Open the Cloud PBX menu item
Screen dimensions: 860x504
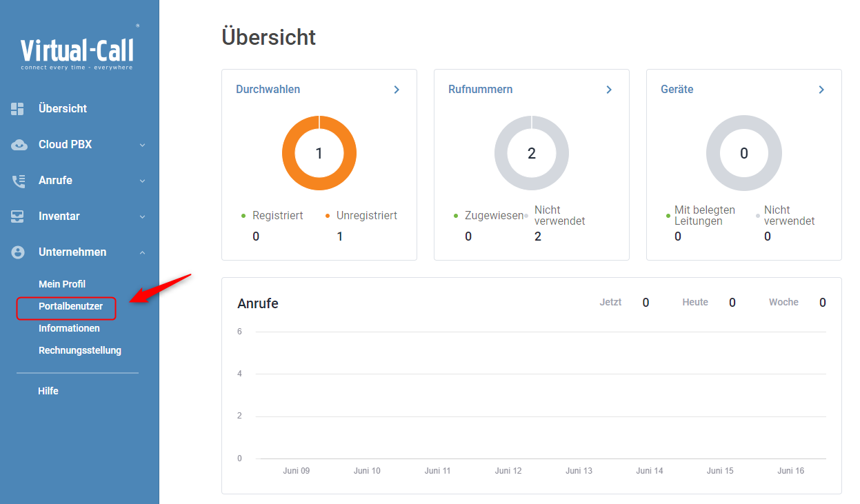pyautogui.click(x=65, y=145)
